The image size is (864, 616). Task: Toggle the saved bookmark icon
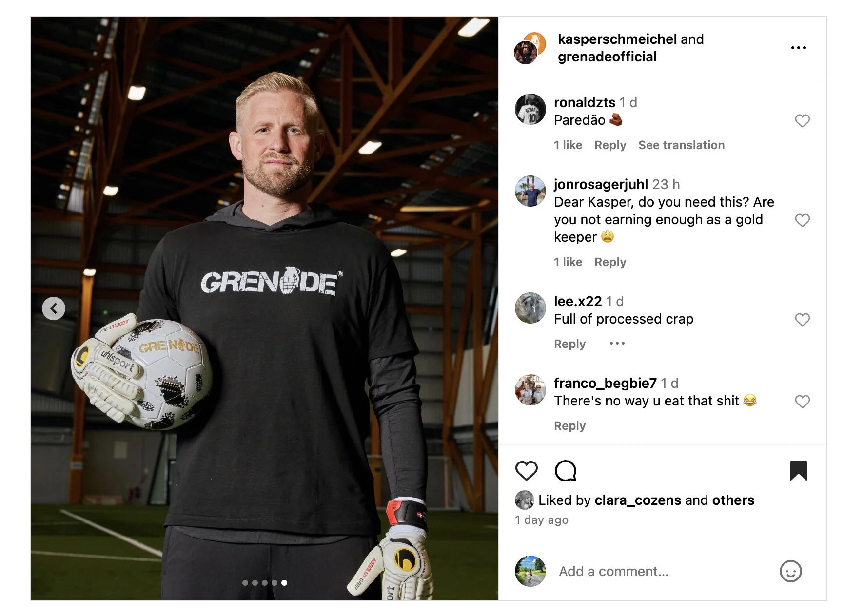pyautogui.click(x=798, y=471)
